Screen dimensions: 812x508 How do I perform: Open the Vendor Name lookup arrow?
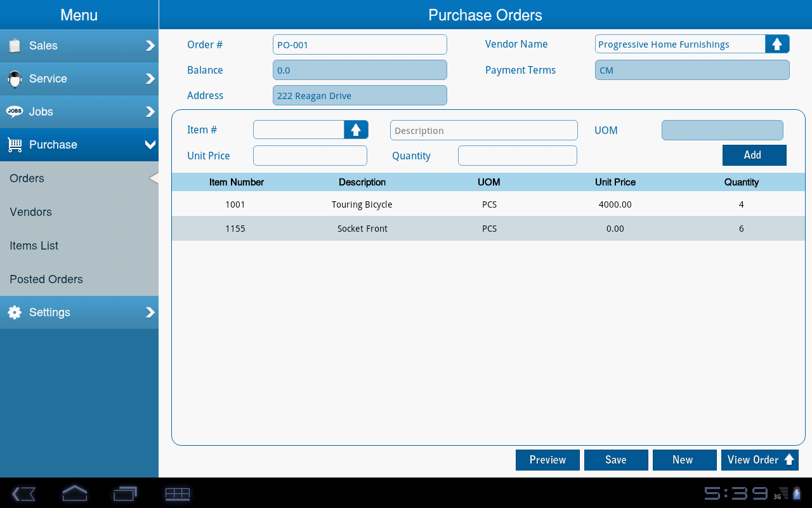click(x=777, y=44)
